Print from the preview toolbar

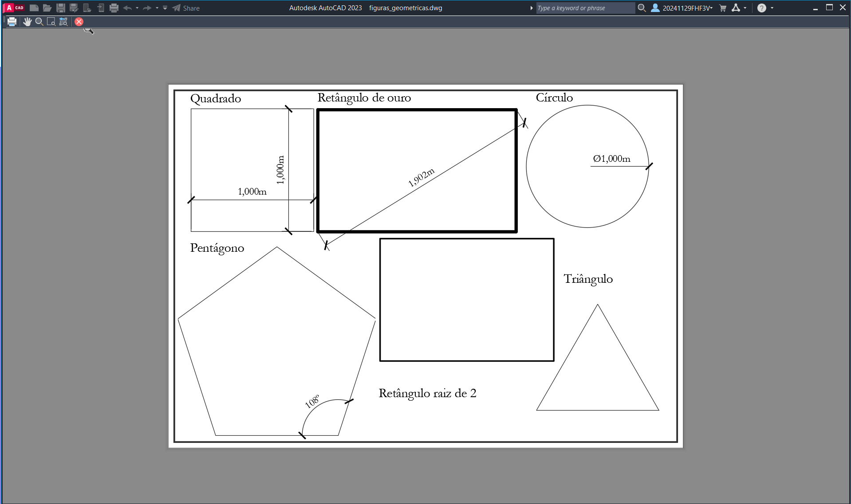pyautogui.click(x=12, y=22)
